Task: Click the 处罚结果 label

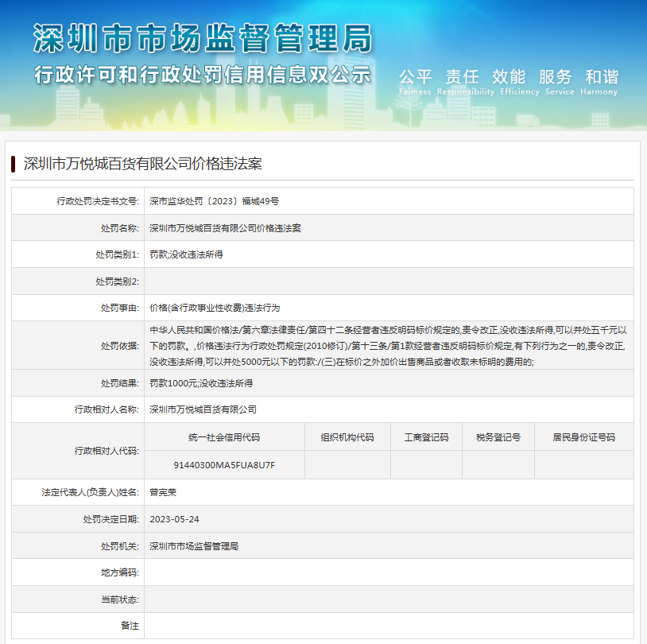Action: [120, 383]
